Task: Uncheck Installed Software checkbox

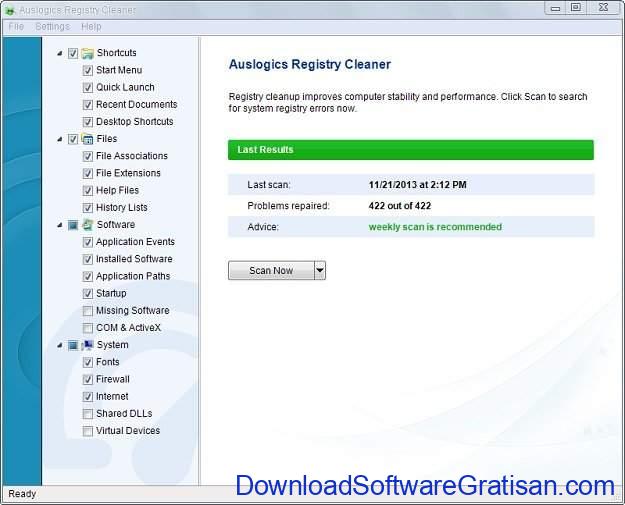Action: click(88, 259)
